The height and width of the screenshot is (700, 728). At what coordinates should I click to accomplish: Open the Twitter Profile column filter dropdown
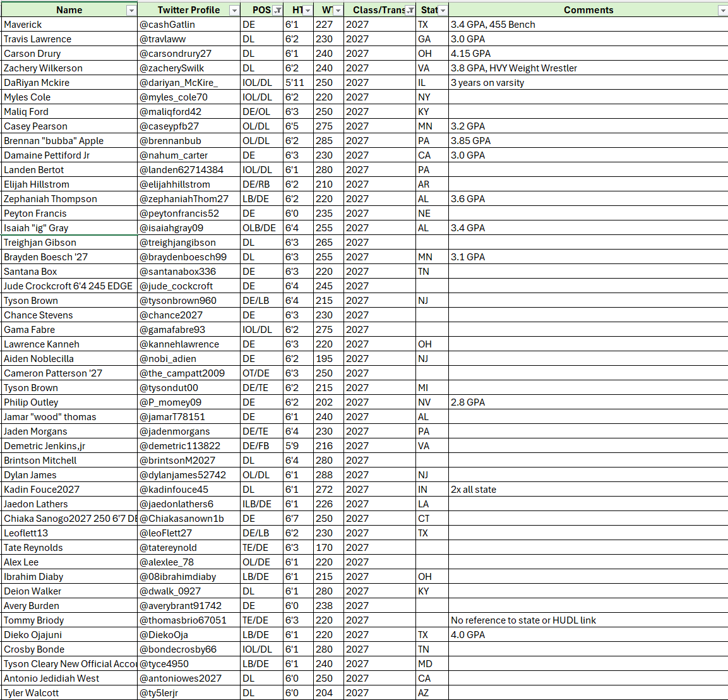234,10
